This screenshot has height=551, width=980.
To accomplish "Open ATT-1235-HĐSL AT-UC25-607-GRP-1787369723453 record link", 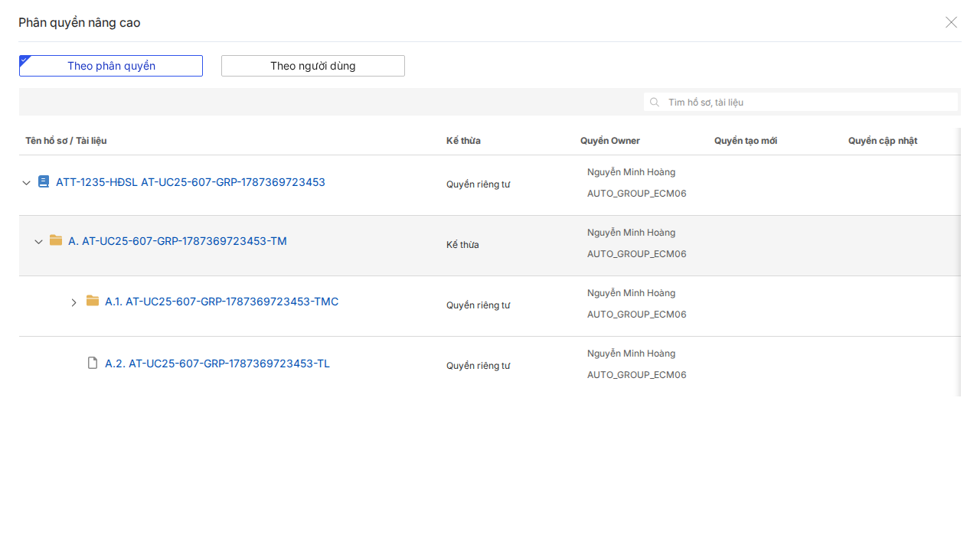I will [191, 182].
